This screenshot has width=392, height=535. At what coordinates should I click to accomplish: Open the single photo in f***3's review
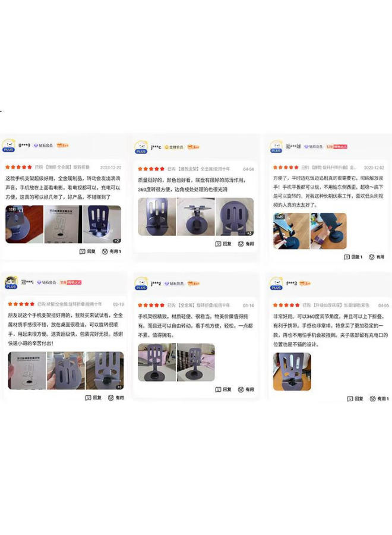click(292, 372)
